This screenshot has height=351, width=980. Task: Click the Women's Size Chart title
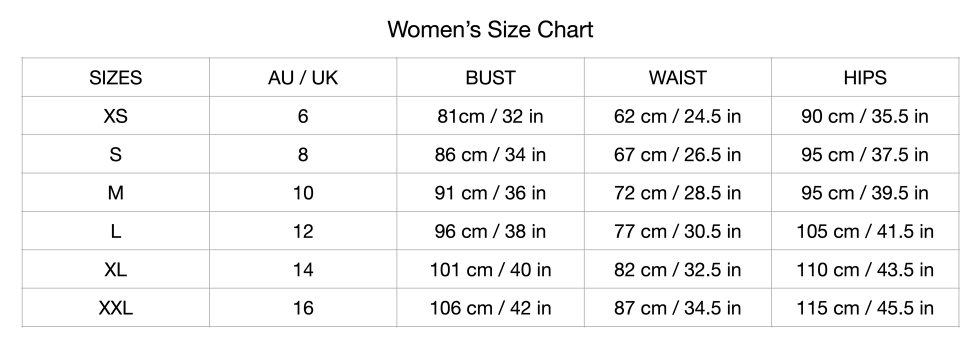point(490,29)
